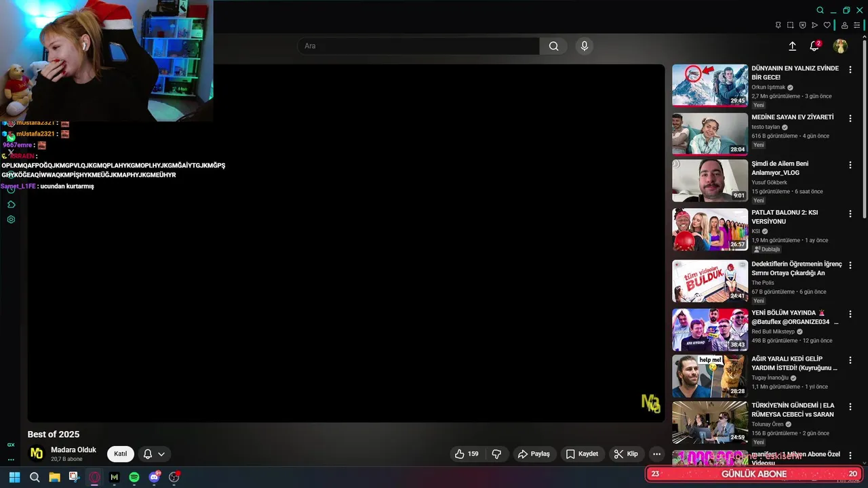Open OBS Studio from the taskbar
Screen dimensions: 868x488
coord(174,477)
